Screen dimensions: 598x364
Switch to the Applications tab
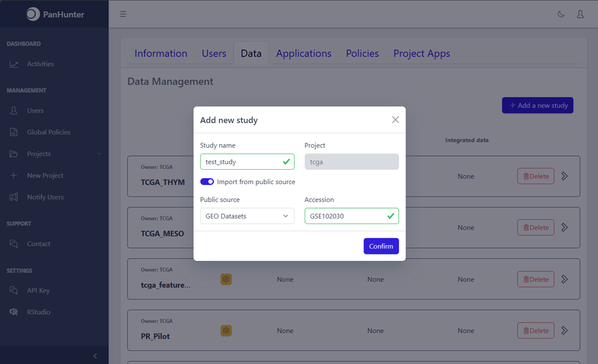(303, 53)
